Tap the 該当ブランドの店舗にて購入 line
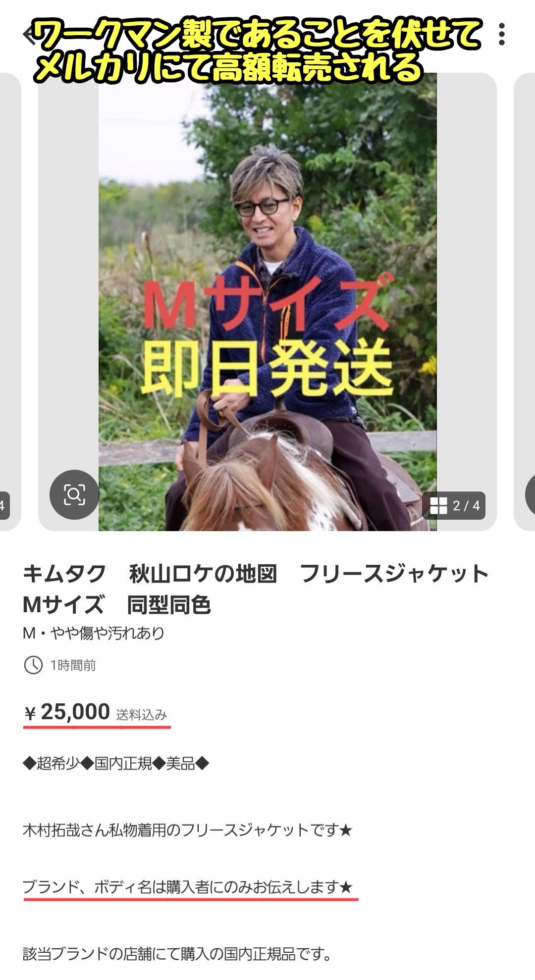This screenshot has width=535, height=980. [x=177, y=953]
